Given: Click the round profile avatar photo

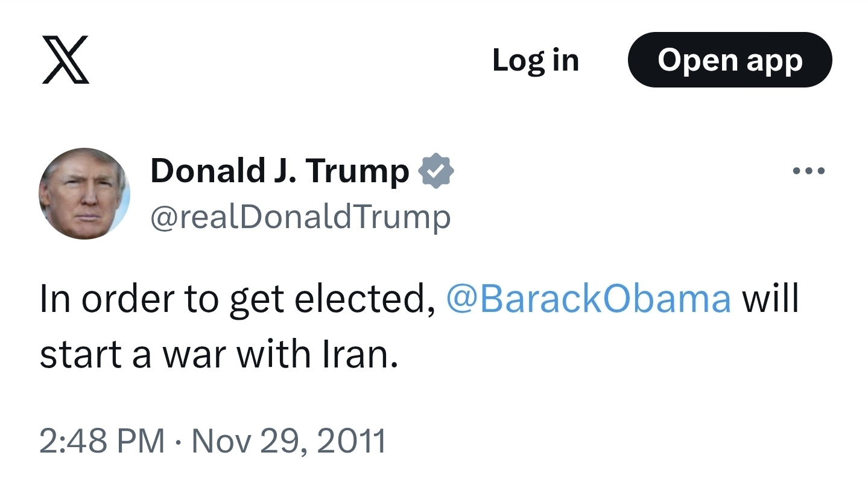Looking at the screenshot, I should click(x=84, y=194).
